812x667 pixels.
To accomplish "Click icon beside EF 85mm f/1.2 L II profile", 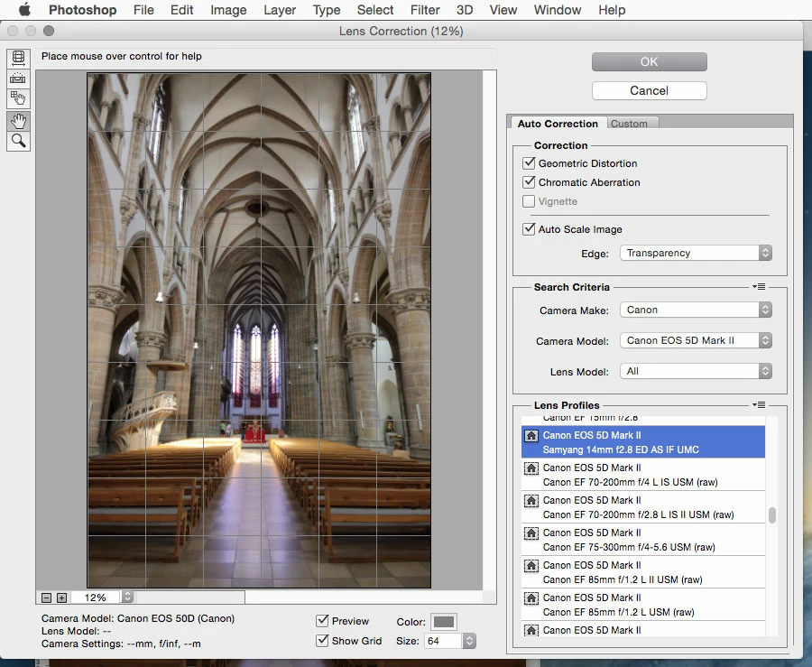I will coord(531,566).
